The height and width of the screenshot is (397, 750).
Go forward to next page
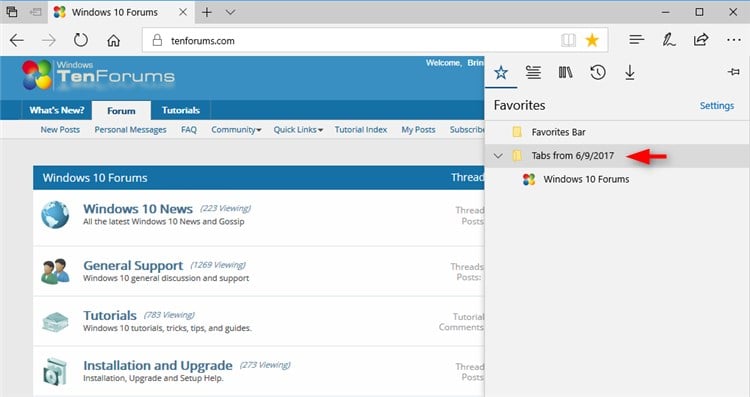(x=49, y=40)
